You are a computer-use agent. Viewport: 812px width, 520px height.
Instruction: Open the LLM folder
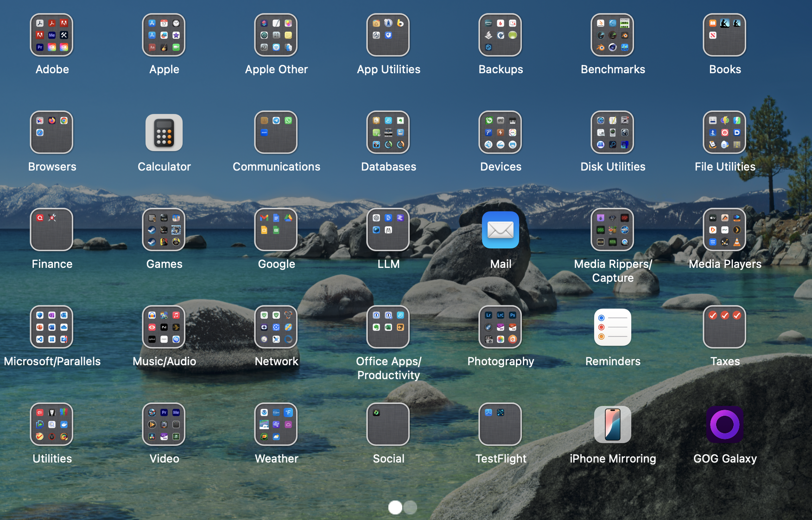coord(388,230)
